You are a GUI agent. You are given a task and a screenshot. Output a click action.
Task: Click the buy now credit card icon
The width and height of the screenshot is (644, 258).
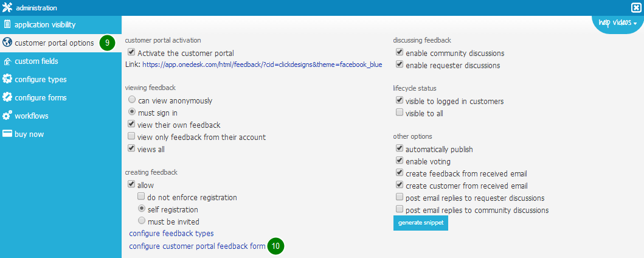[7, 134]
